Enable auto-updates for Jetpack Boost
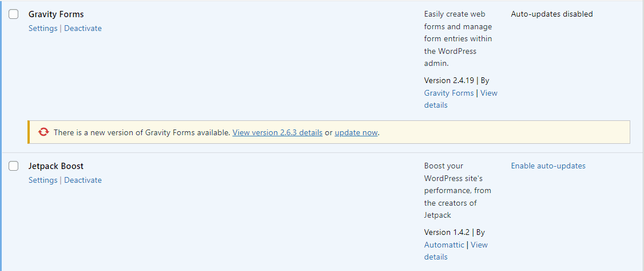The image size is (644, 271). pos(548,166)
